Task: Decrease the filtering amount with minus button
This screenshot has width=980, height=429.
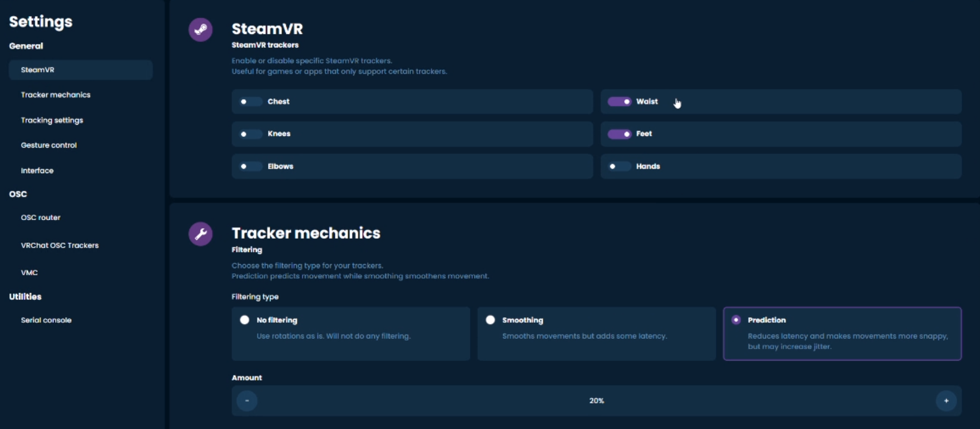Action: tap(247, 401)
